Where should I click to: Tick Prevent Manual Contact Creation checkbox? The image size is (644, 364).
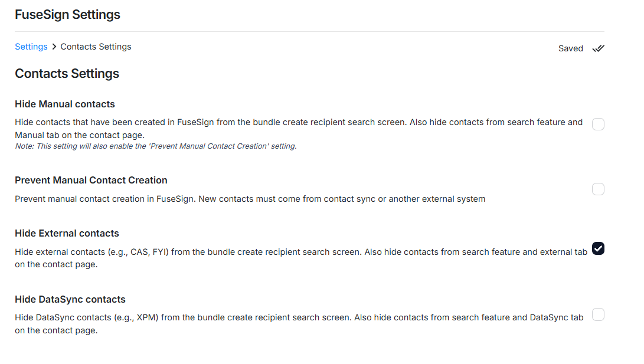[598, 189]
